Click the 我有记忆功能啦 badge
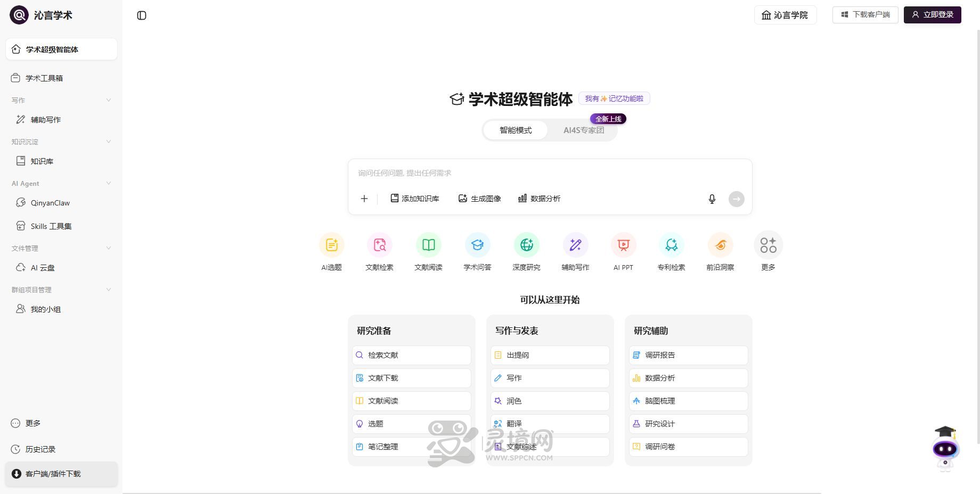980x494 pixels. (x=614, y=98)
